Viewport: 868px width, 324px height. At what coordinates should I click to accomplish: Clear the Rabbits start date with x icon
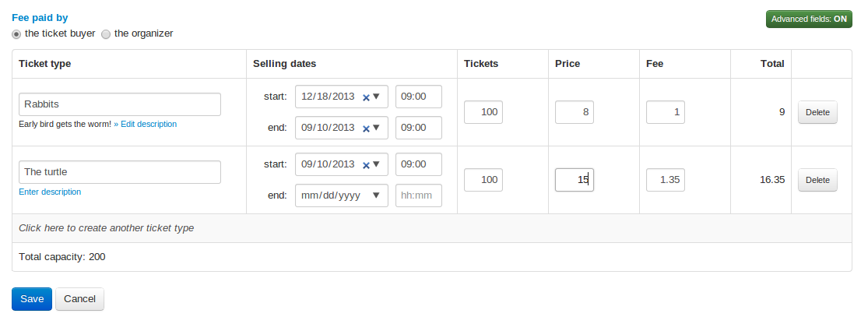(x=366, y=97)
